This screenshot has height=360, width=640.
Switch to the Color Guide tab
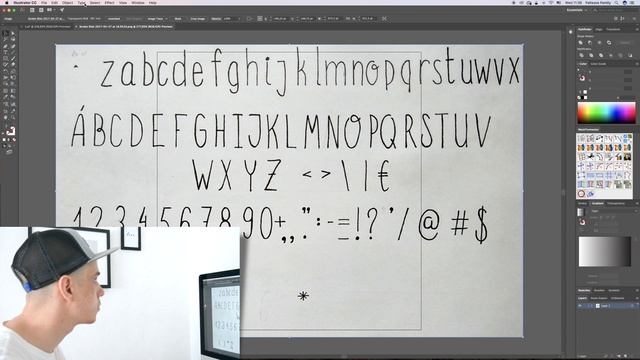click(598, 64)
